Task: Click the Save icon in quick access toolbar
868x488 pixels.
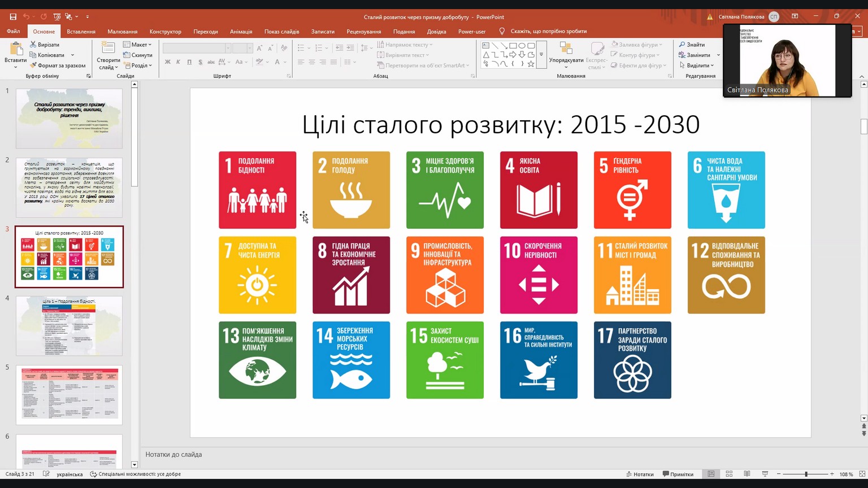Action: pos(13,17)
